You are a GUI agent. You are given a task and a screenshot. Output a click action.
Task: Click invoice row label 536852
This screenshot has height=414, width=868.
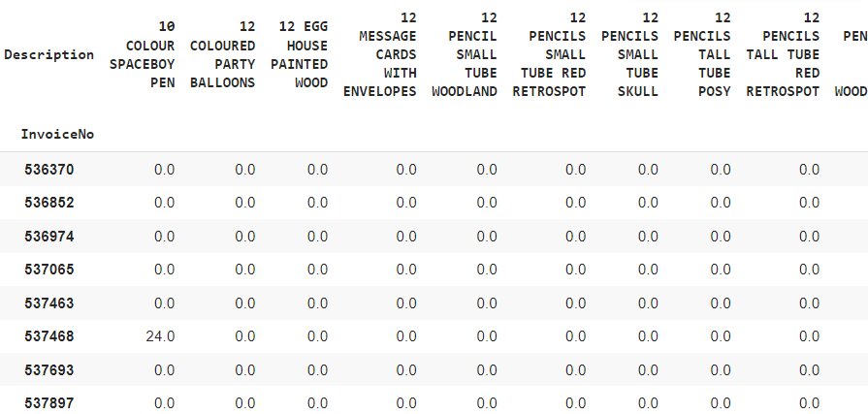[49, 203]
